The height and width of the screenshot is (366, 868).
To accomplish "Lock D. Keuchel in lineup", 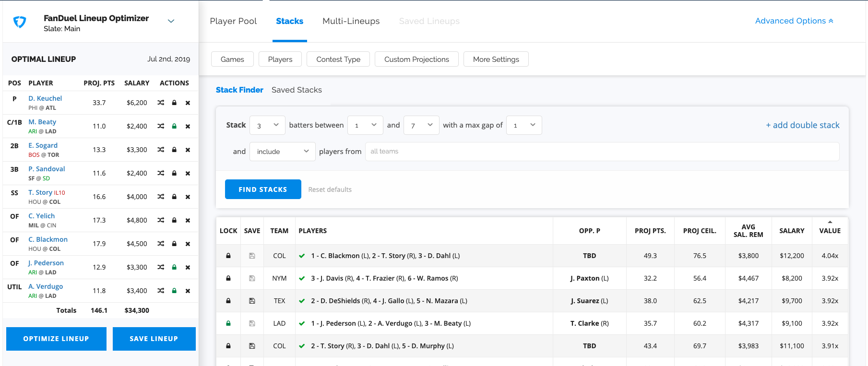I will [x=174, y=103].
